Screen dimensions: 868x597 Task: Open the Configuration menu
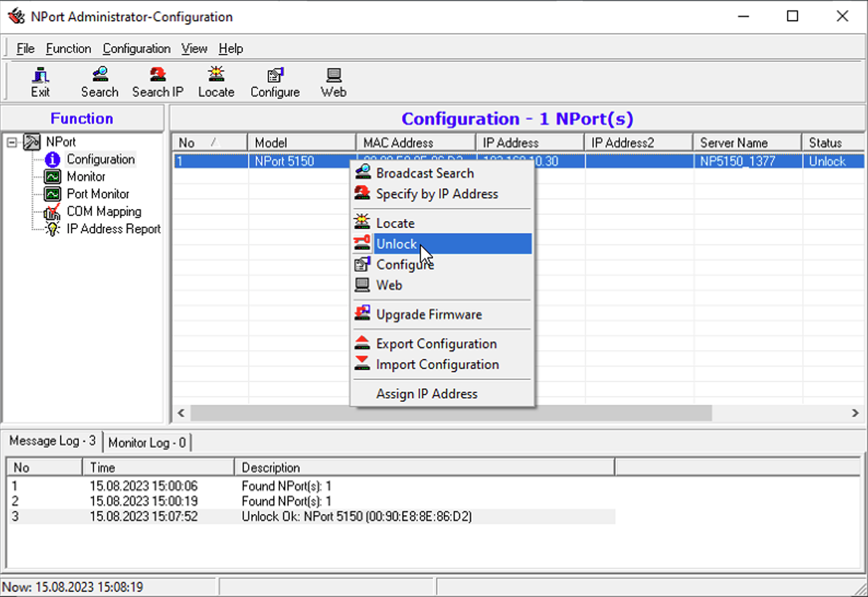pyautogui.click(x=137, y=49)
